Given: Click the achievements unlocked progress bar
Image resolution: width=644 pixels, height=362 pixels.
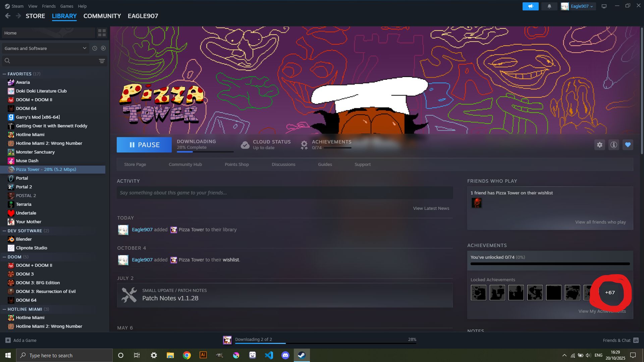Looking at the screenshot, I should (x=550, y=264).
